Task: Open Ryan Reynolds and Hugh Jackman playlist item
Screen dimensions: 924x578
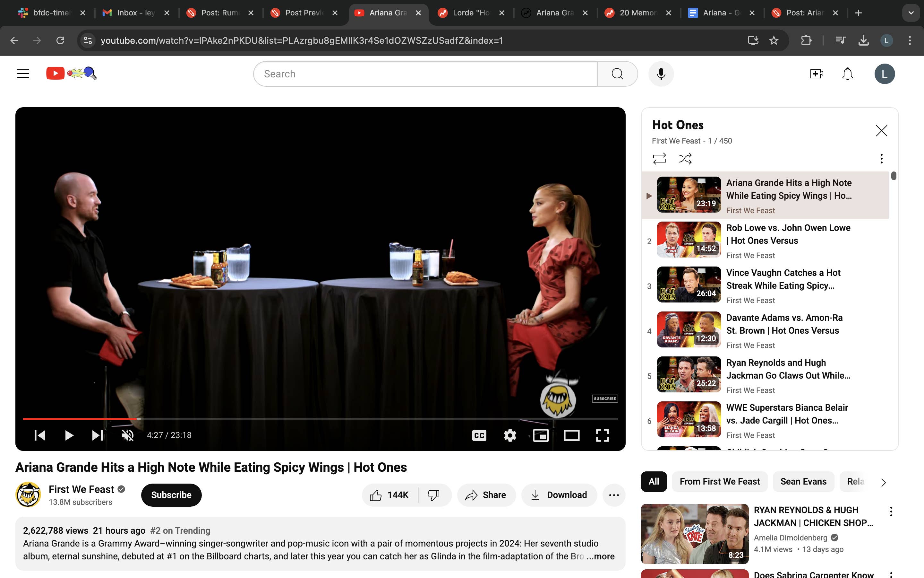Action: tap(765, 375)
